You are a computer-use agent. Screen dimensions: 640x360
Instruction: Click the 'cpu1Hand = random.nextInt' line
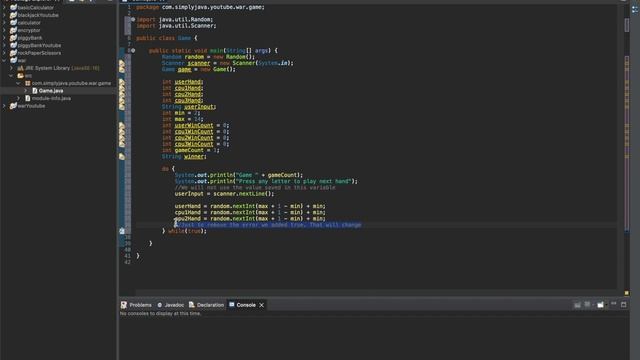(x=250, y=212)
